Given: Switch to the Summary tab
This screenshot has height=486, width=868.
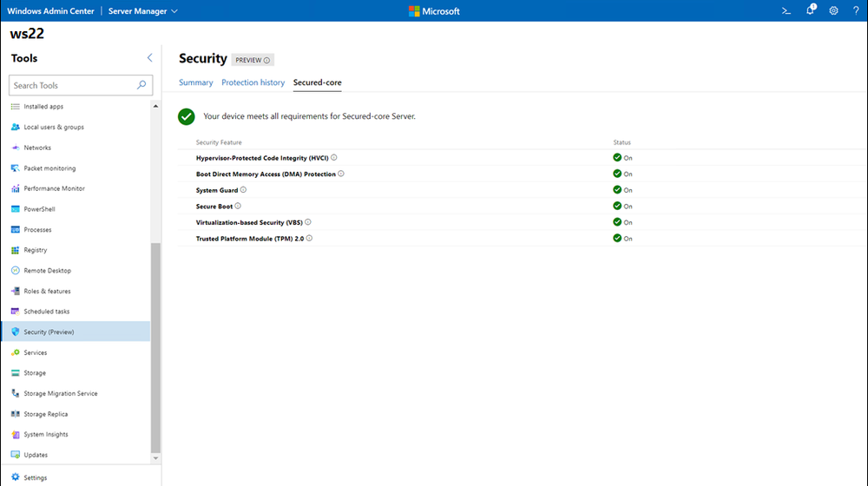Looking at the screenshot, I should 196,82.
